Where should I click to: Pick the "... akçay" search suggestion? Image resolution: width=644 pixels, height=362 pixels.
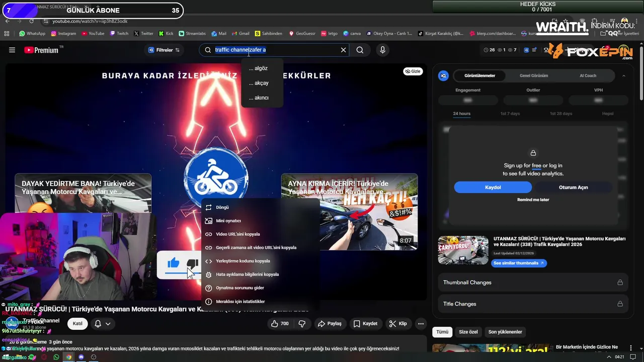(x=262, y=83)
